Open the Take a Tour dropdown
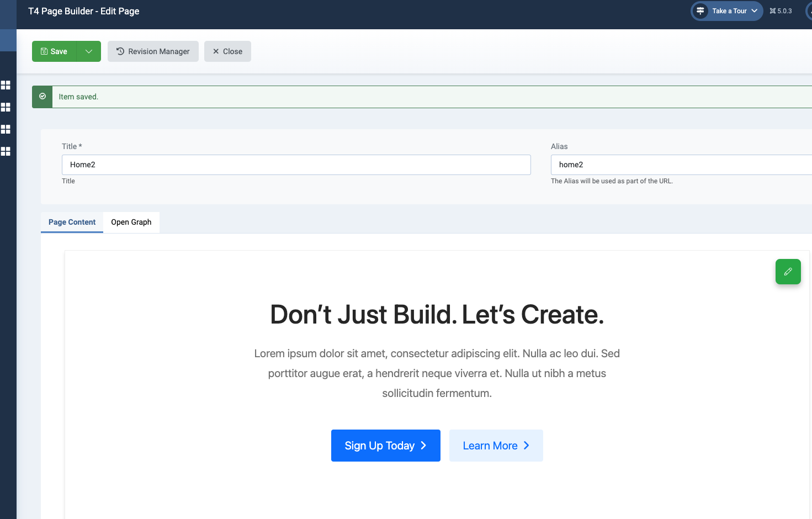812x519 pixels. [x=727, y=11]
